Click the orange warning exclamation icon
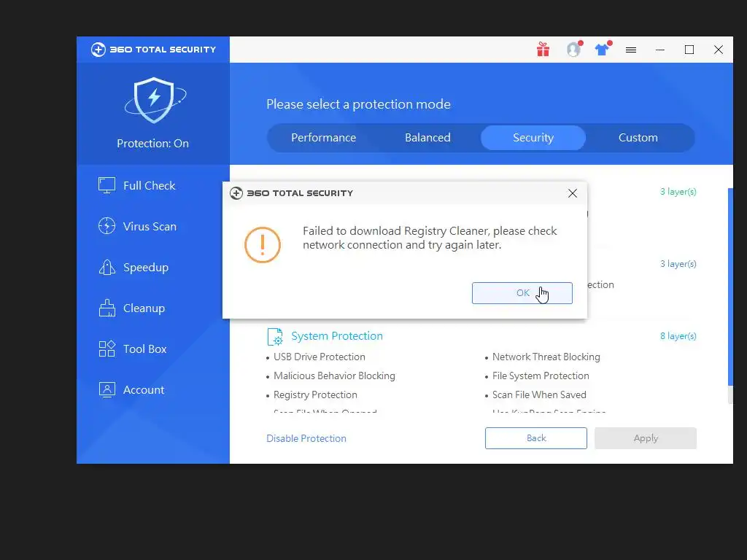Image resolution: width=747 pixels, height=560 pixels. (x=263, y=245)
